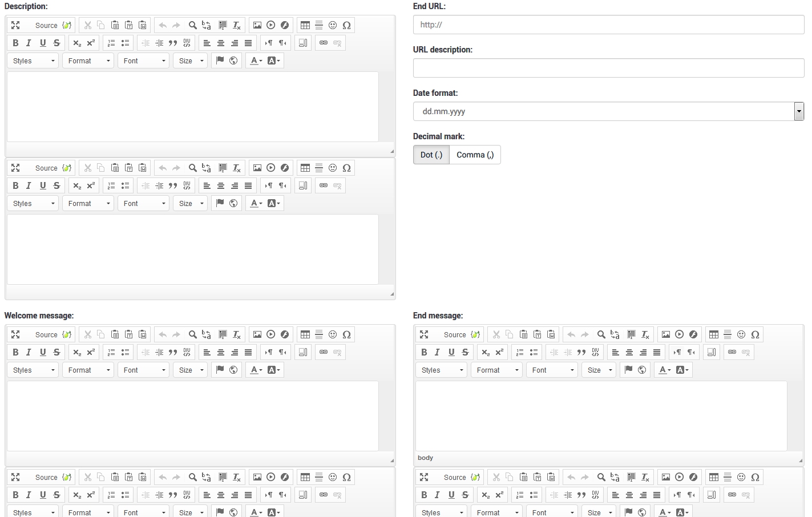
Task: Open Find in upper Description editor
Action: pyautogui.click(x=193, y=25)
